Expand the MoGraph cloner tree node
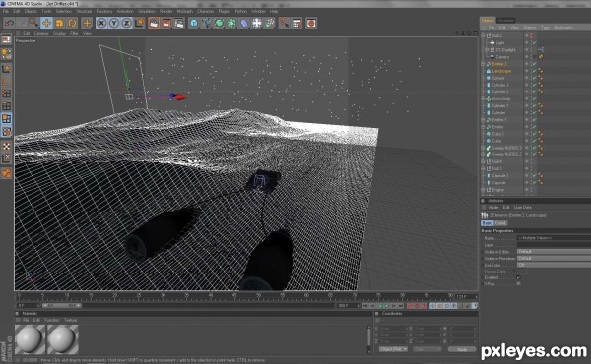 [x=483, y=98]
